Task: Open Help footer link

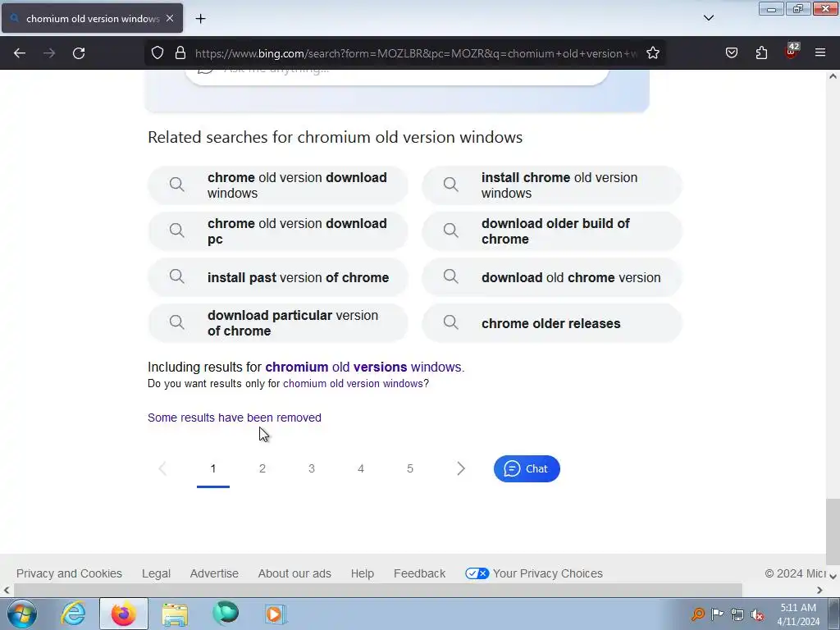Action: point(362,573)
